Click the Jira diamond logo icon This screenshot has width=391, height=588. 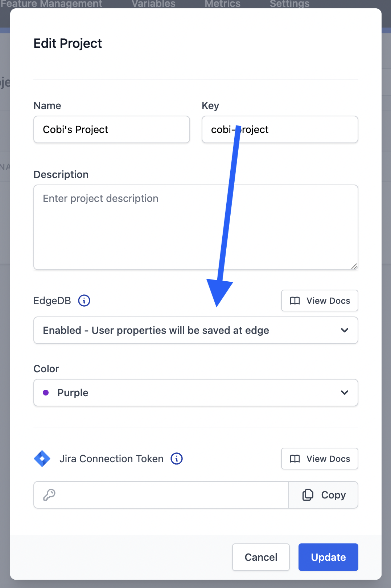[x=42, y=459]
